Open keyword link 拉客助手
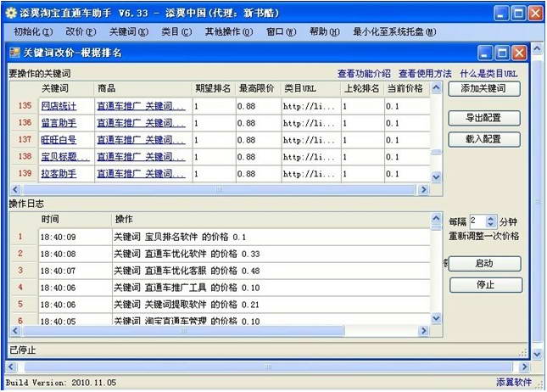 pyautogui.click(x=59, y=173)
